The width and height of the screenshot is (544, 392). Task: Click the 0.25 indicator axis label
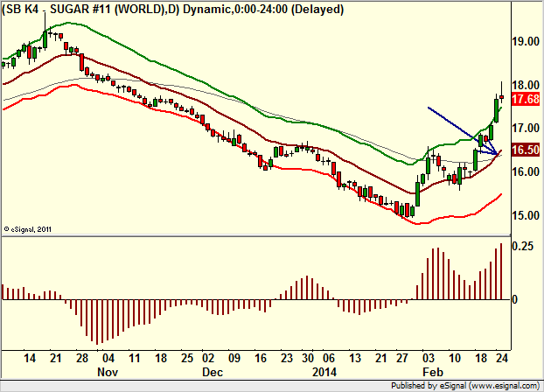(x=523, y=246)
